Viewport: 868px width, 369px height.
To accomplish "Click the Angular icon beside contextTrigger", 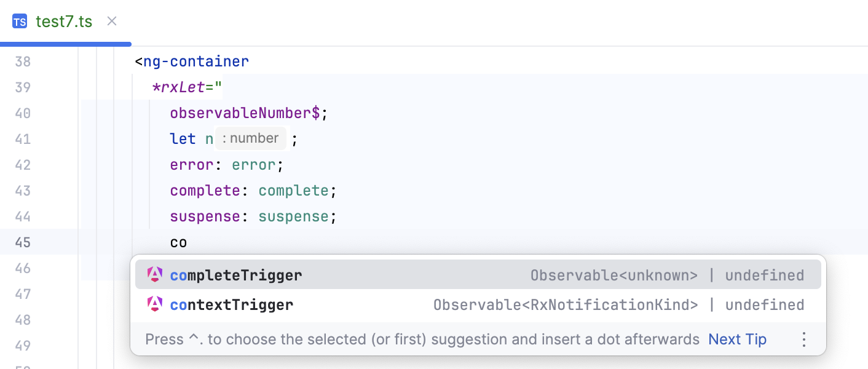I will tap(155, 304).
